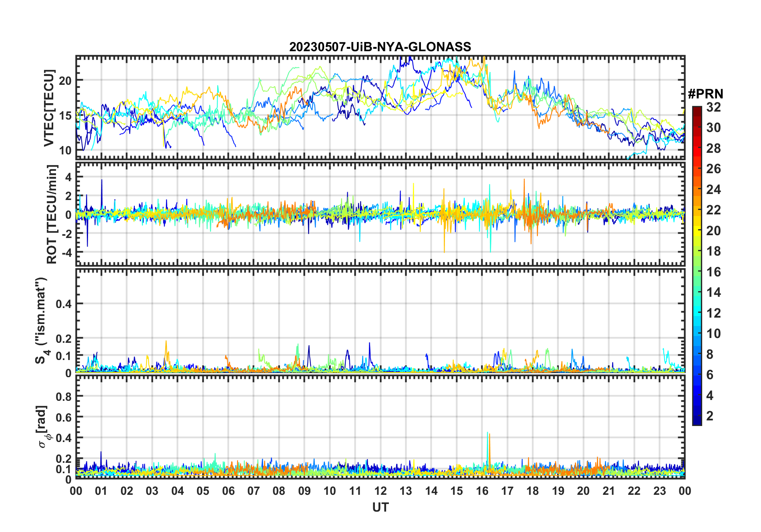This screenshot has height=532, width=761.
Task: Click the 20 tick label on VTEC axis
Action: [x=65, y=80]
